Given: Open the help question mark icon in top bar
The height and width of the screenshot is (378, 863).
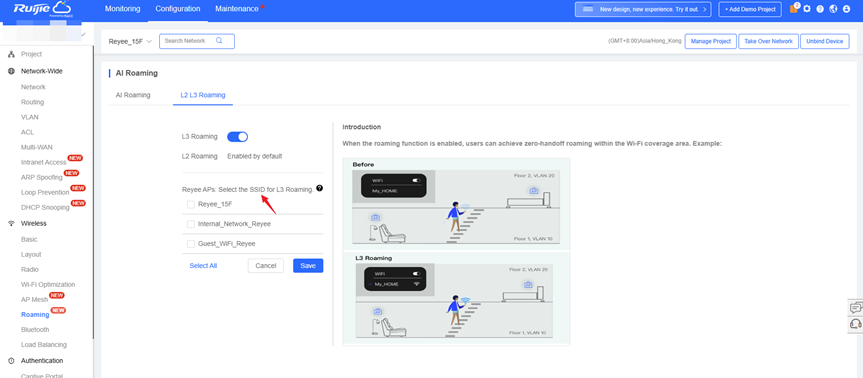Looking at the screenshot, I should (820, 9).
